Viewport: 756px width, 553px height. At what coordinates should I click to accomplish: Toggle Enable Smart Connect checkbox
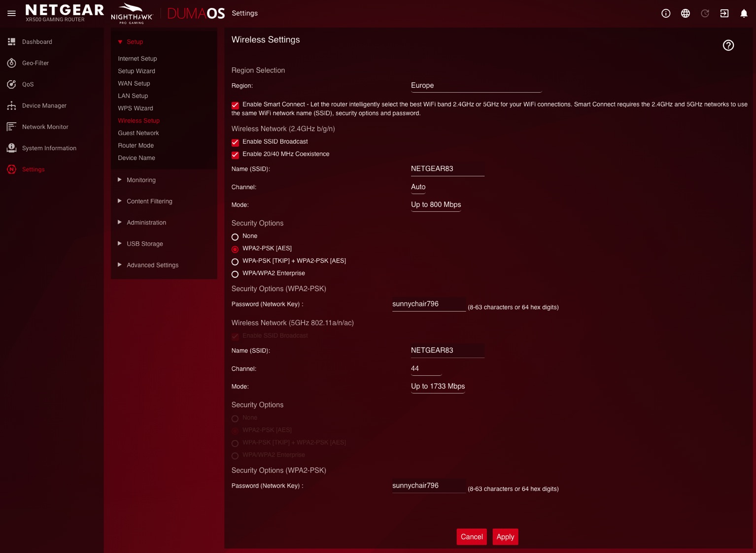pyautogui.click(x=235, y=105)
